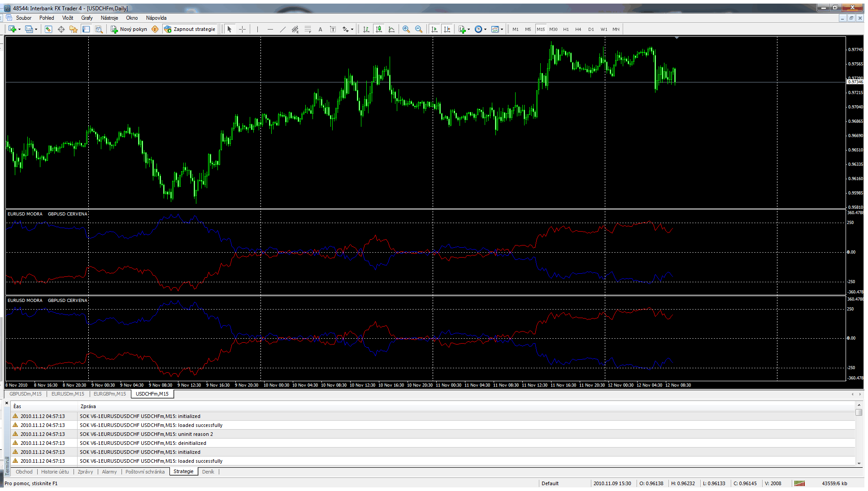868x491 pixels.
Task: Toggle the Terminal panel icon
Action: (x=86, y=29)
